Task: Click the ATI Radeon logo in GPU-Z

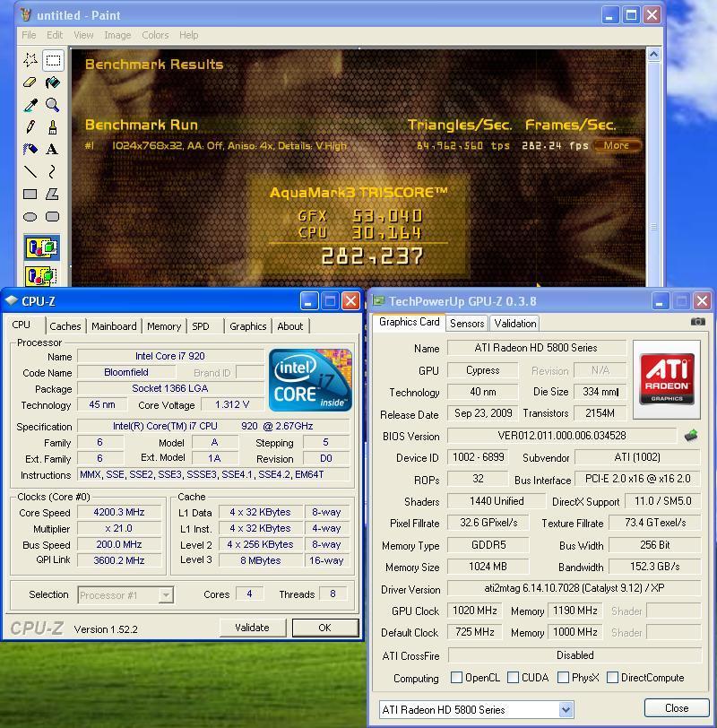Action: tap(667, 379)
